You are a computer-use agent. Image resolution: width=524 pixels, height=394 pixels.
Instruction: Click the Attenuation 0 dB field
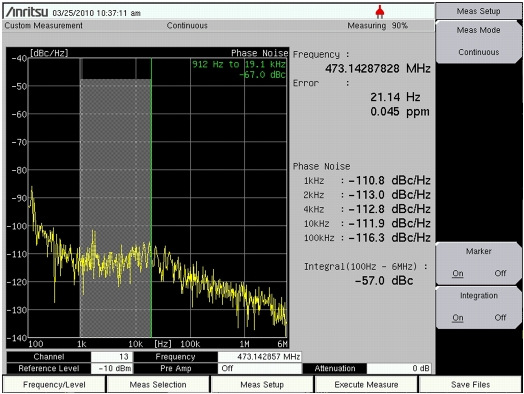point(399,368)
